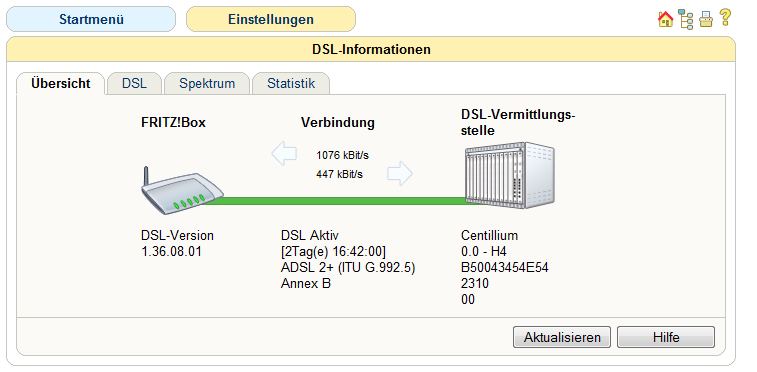Click the home icon at top right
The width and height of the screenshot is (757, 372).
point(665,19)
